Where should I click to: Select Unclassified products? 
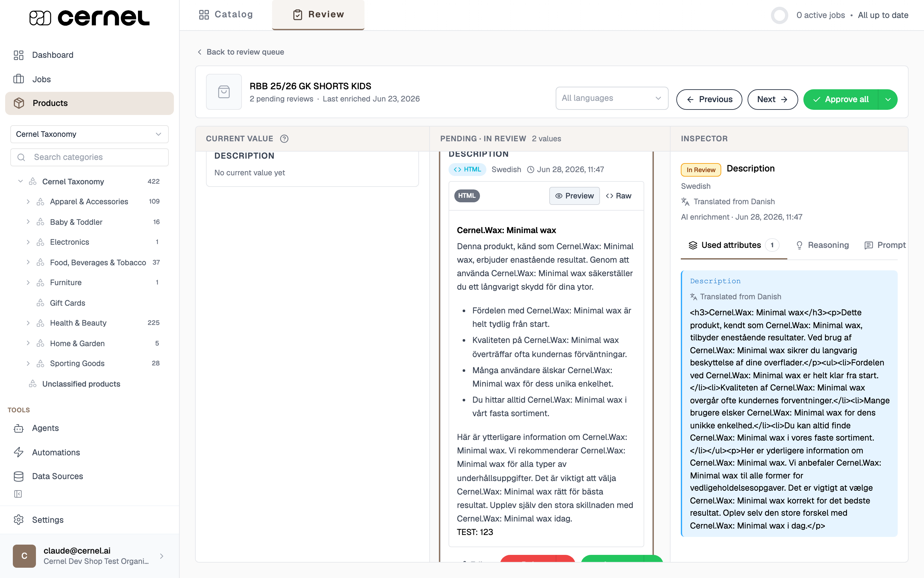pos(81,384)
